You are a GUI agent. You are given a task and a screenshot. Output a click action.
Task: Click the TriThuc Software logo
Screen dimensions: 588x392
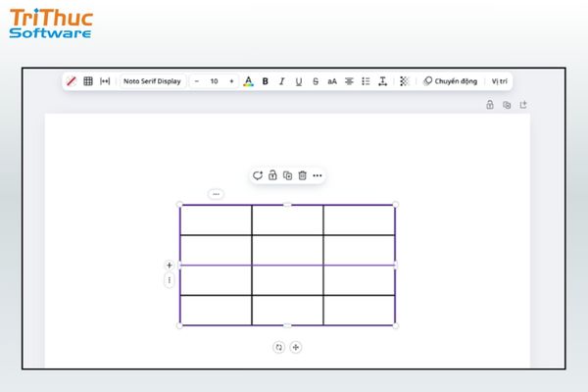(x=51, y=24)
